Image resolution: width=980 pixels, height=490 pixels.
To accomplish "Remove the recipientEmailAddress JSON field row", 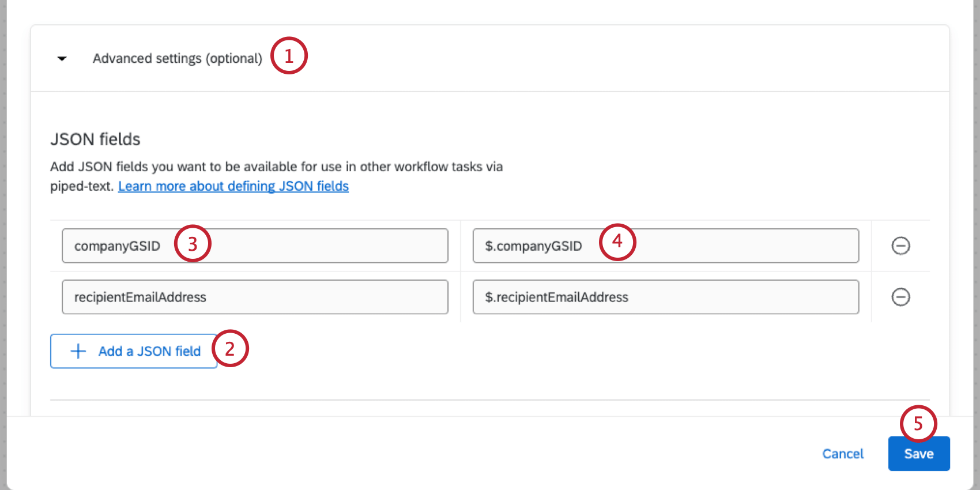I will 900,297.
